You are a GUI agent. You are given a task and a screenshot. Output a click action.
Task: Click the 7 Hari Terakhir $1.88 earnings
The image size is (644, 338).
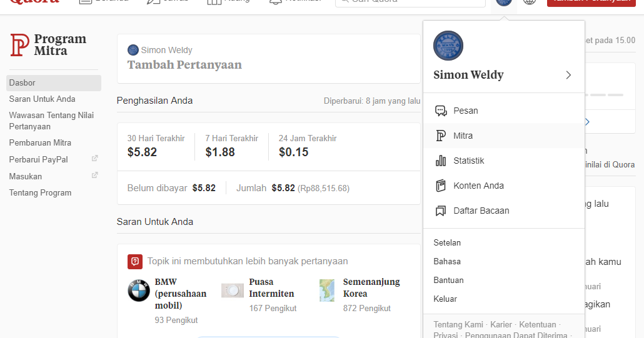231,146
